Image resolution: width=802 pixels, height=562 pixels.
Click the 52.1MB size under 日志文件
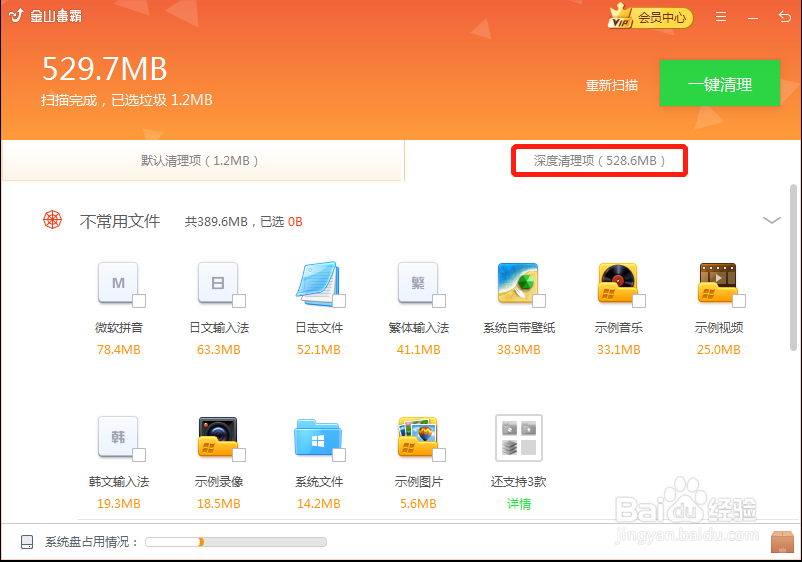[318, 350]
